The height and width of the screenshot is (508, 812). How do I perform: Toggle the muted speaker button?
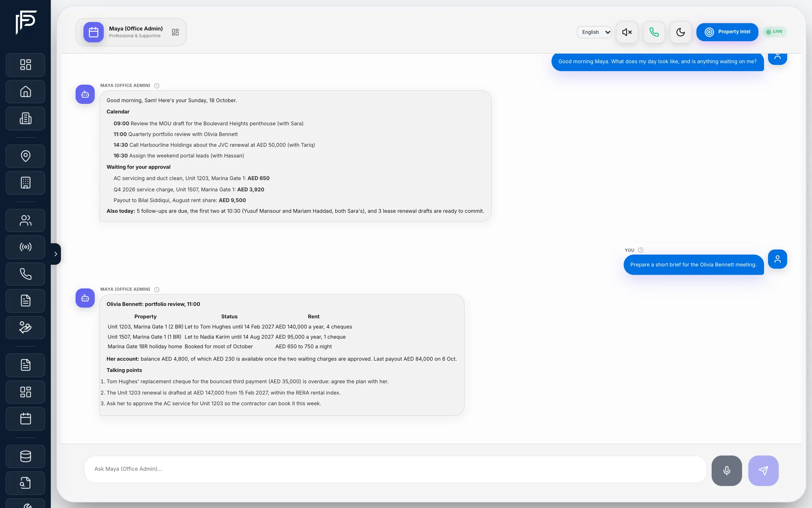[x=627, y=32]
